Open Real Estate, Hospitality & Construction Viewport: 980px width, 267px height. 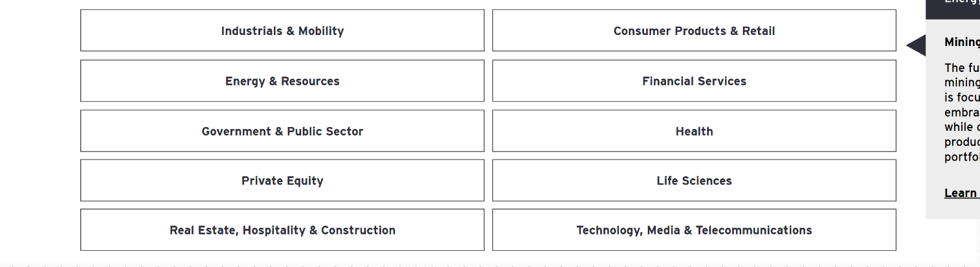[x=282, y=230]
